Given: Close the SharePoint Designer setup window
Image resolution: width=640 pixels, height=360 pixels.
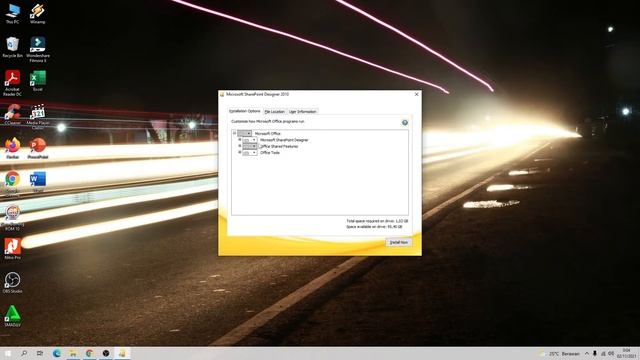Looking at the screenshot, I should [x=416, y=94].
